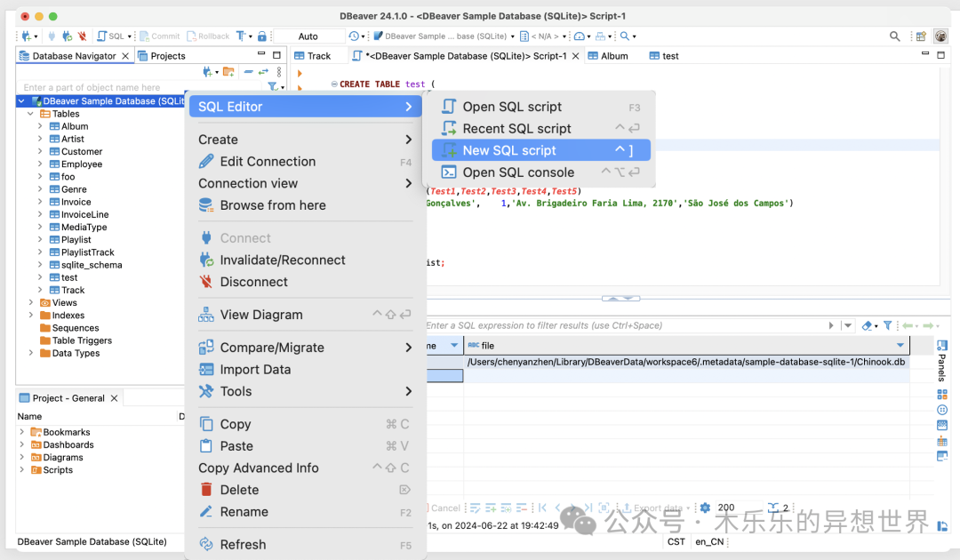Viewport: 960px width, 560px height.
Task: Click the Reconnect plug icon in main toolbar
Action: click(68, 36)
